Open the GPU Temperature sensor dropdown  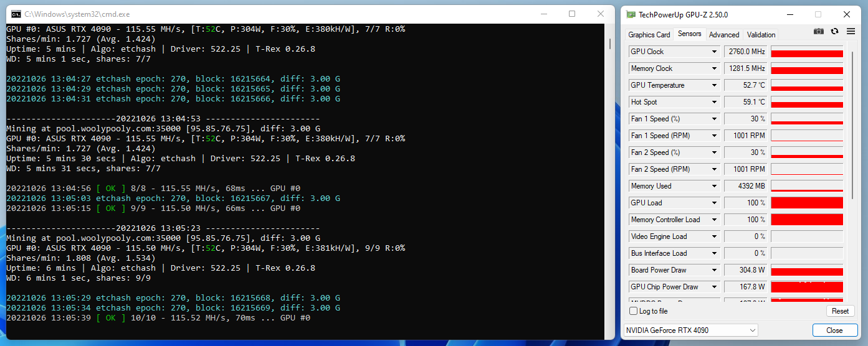click(714, 85)
